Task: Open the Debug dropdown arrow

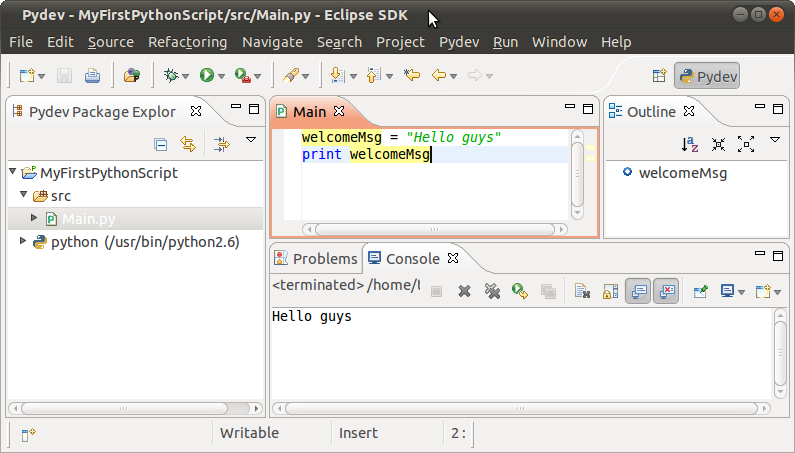Action: 186,77
